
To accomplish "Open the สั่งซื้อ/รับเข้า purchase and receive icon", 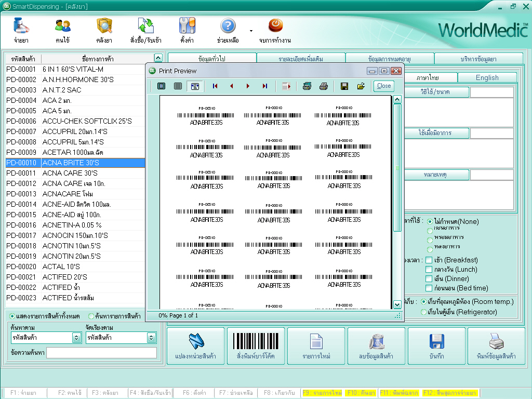I will click(146, 30).
